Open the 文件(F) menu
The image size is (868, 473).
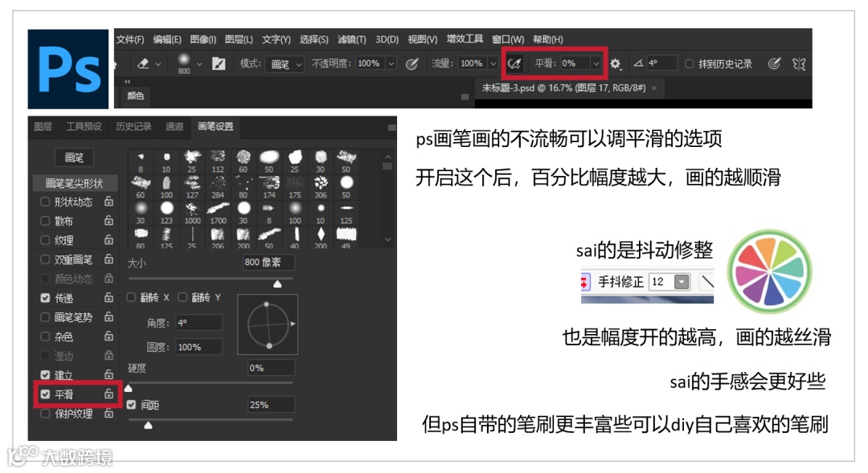click(x=130, y=39)
